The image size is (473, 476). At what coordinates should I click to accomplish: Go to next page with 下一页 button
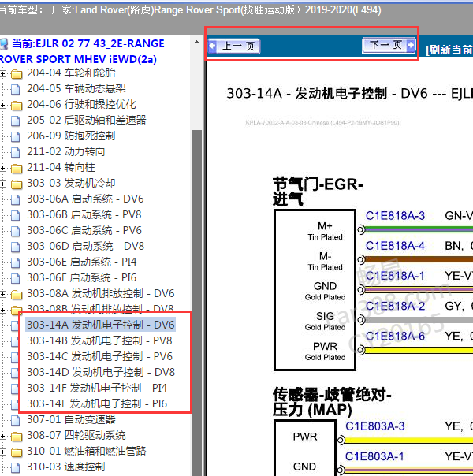click(x=389, y=45)
